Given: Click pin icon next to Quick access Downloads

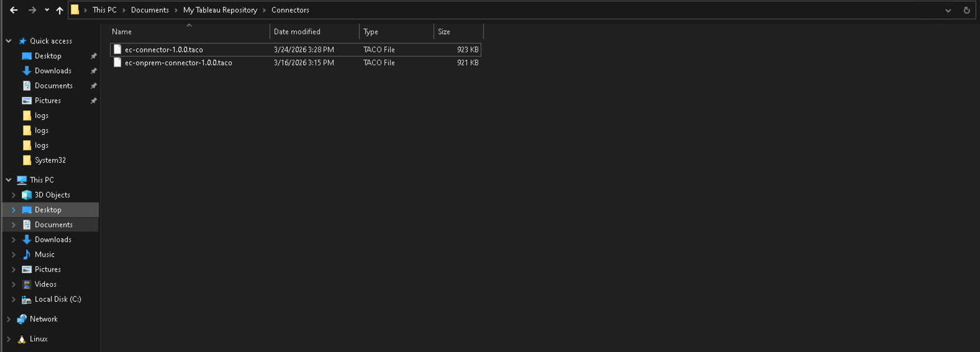Looking at the screenshot, I should coord(94,71).
